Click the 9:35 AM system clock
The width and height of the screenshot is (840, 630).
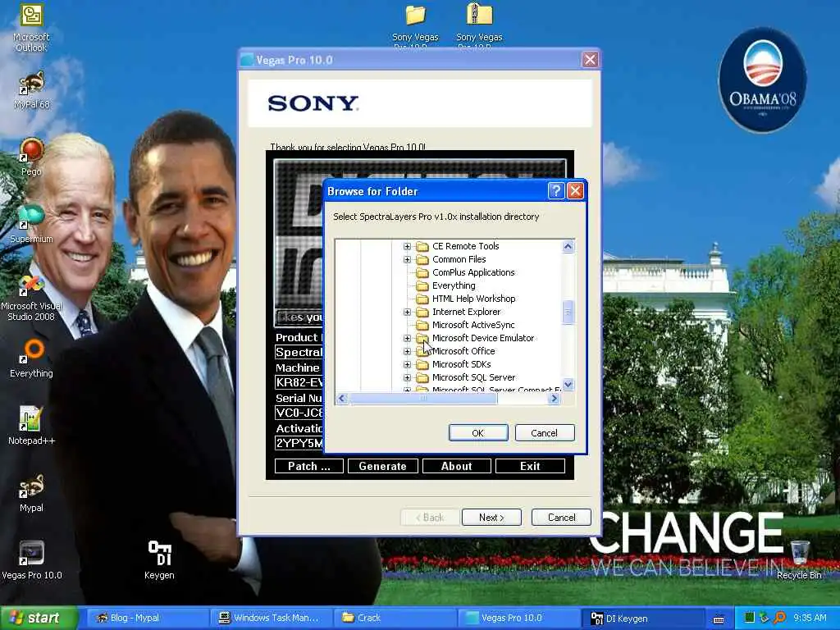(810, 619)
